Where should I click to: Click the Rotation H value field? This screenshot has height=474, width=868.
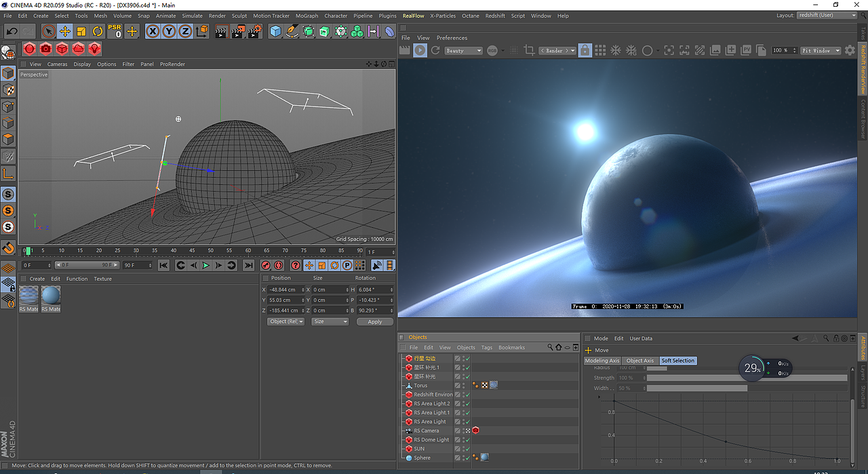(x=374, y=290)
